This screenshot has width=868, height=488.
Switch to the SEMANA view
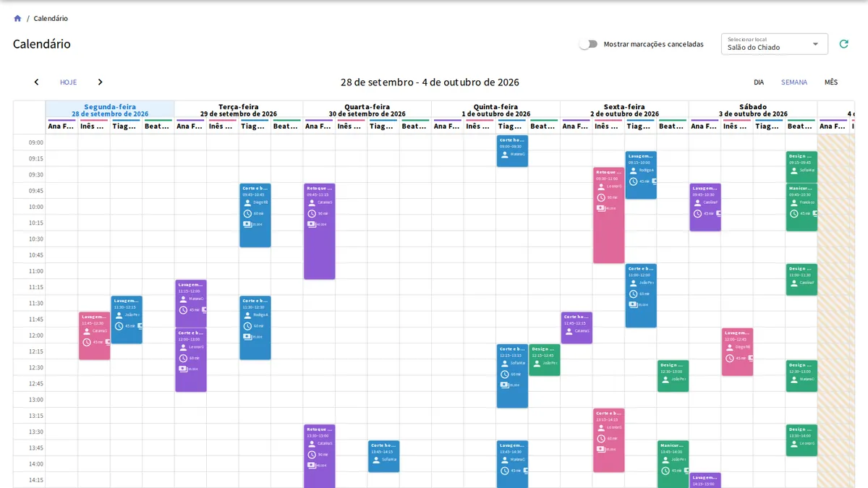(794, 82)
